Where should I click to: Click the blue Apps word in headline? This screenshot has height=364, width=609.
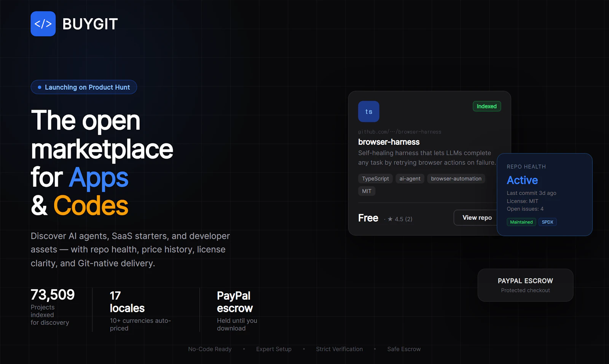pos(99,178)
